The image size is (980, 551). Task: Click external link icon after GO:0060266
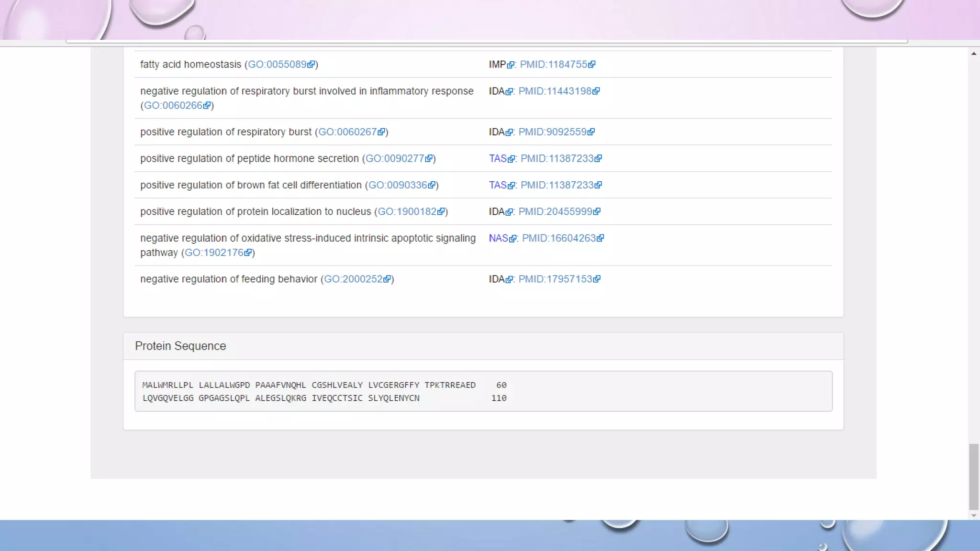207,106
